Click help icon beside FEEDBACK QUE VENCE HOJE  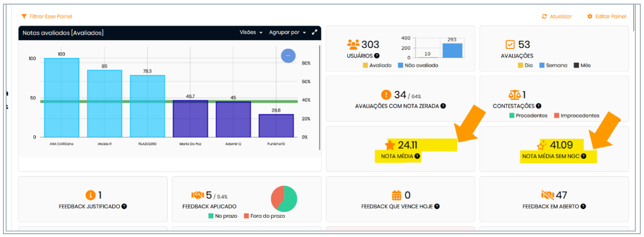coord(437,207)
